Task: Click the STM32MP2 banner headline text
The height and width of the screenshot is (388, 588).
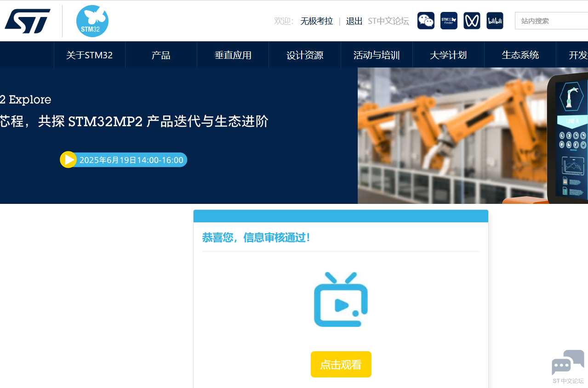Action: point(134,122)
